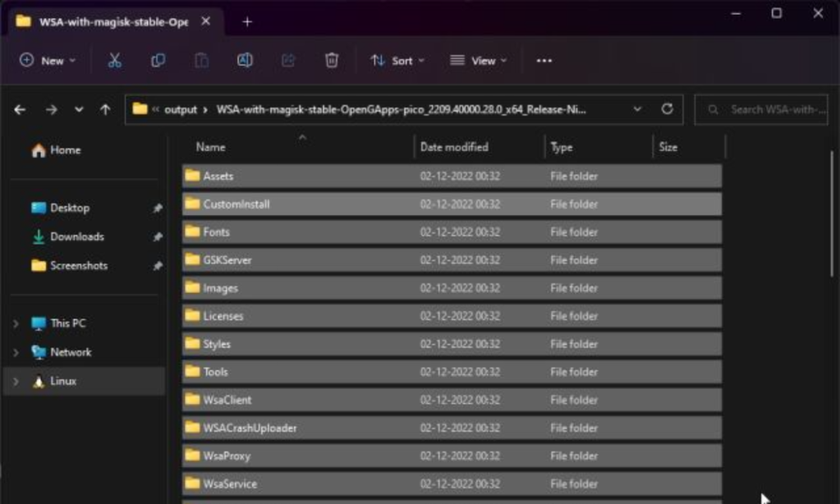Focus the Search WSA-with search box

tap(761, 110)
